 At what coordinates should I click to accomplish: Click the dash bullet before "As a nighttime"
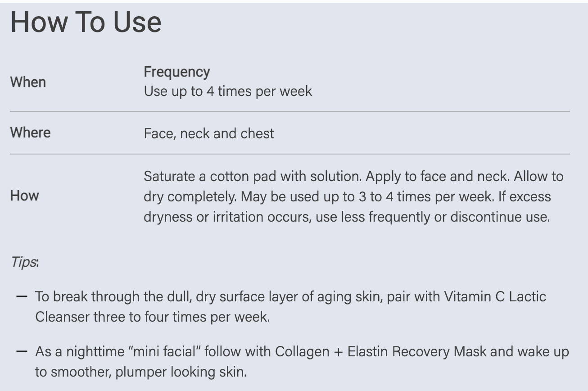pyautogui.click(x=21, y=351)
